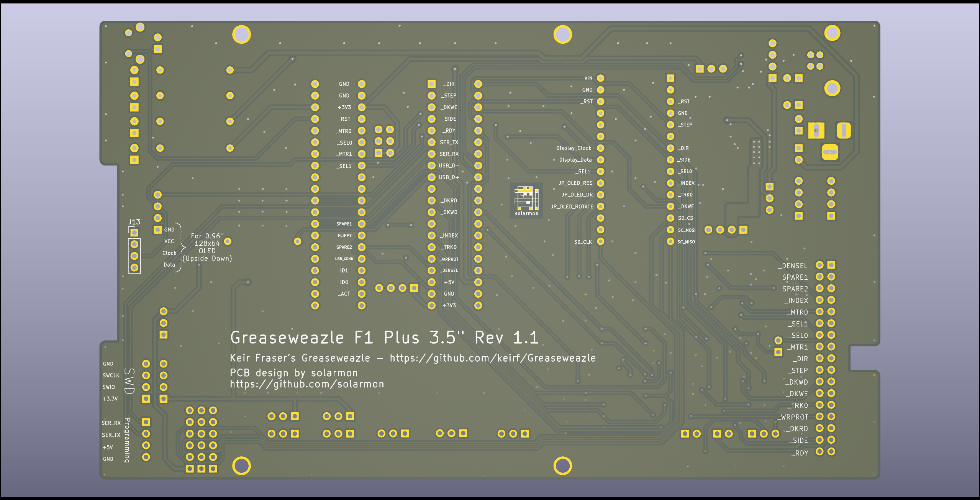Click the large _DKWD label on right edge
Screen dimensions: 980x500
click(796, 382)
